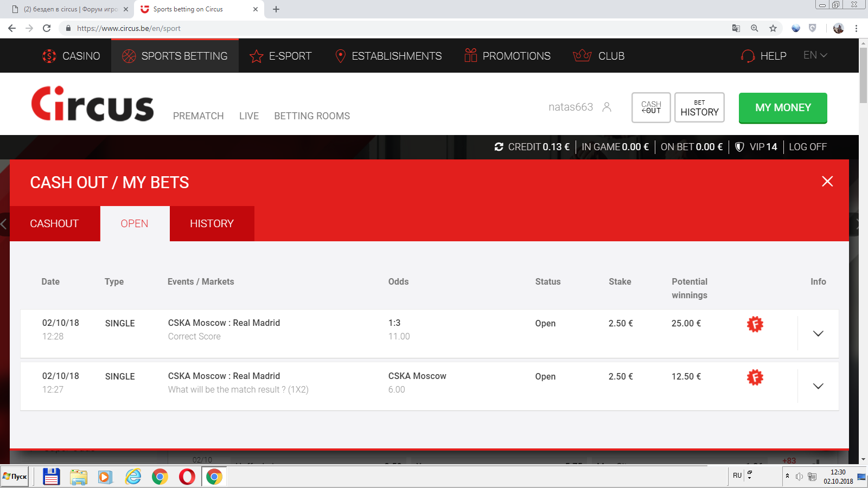Open the Casino section
Image resolution: width=868 pixels, height=488 pixels.
[71, 56]
